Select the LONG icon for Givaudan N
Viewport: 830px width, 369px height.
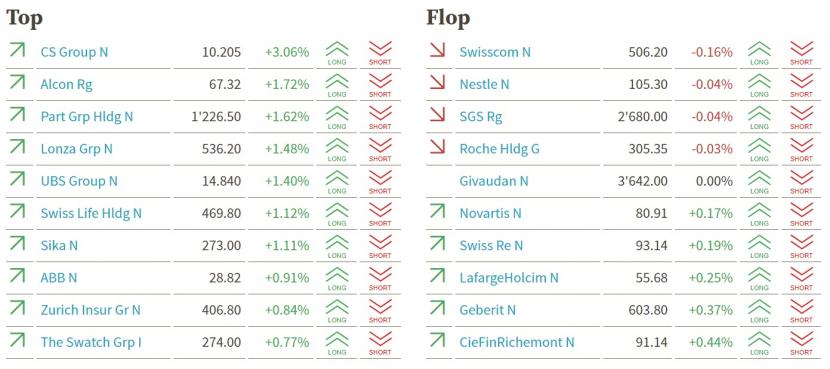759,182
